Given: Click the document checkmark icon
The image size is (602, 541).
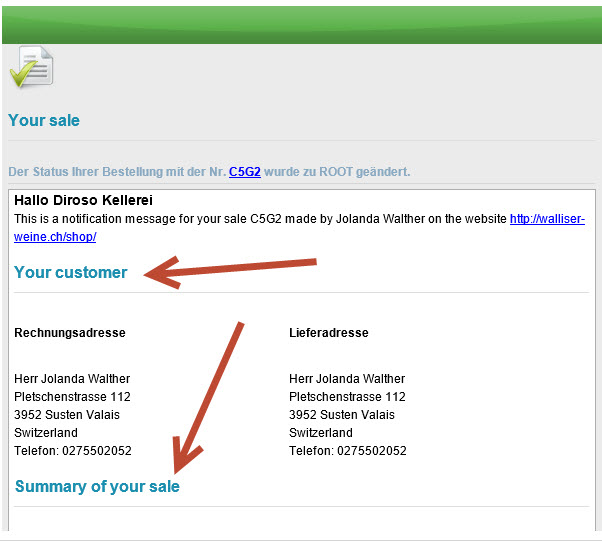Looking at the screenshot, I should 31,66.
